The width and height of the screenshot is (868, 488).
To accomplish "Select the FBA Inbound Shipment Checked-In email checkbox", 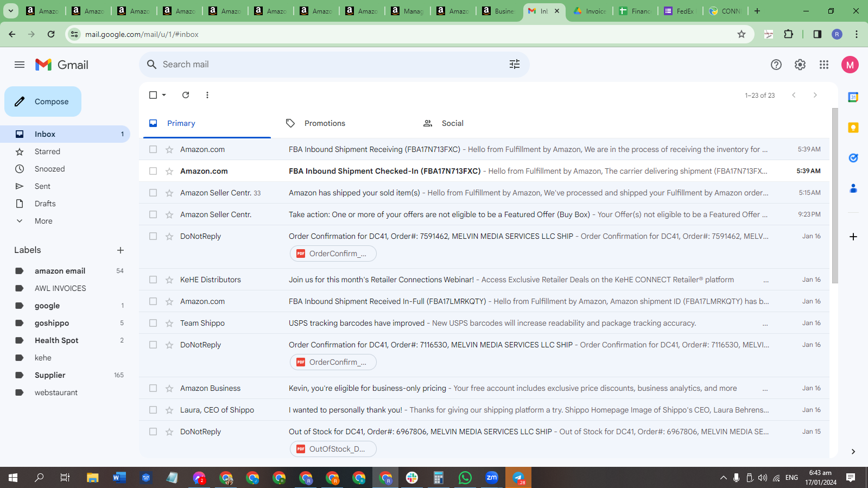I will (x=153, y=171).
